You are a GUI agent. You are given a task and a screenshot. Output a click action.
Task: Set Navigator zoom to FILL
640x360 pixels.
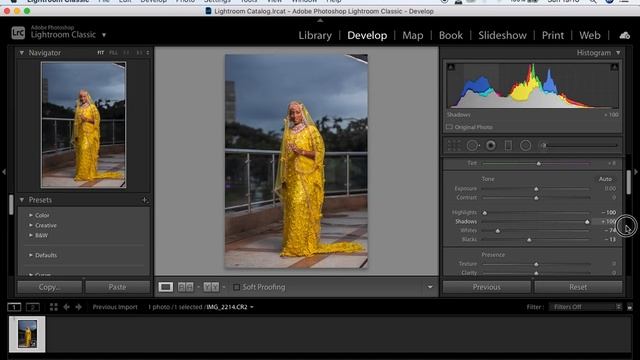[113, 53]
